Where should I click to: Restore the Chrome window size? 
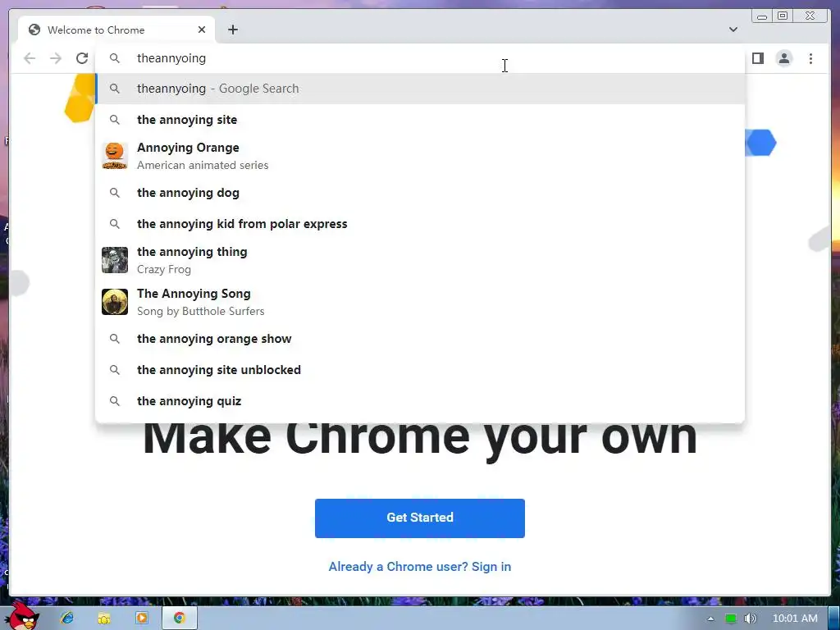[783, 16]
